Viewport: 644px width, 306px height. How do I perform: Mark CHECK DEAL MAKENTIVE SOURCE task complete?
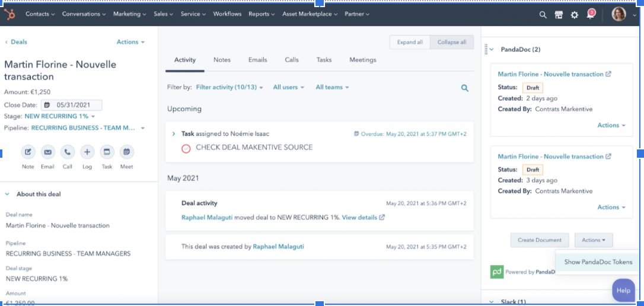tap(186, 148)
